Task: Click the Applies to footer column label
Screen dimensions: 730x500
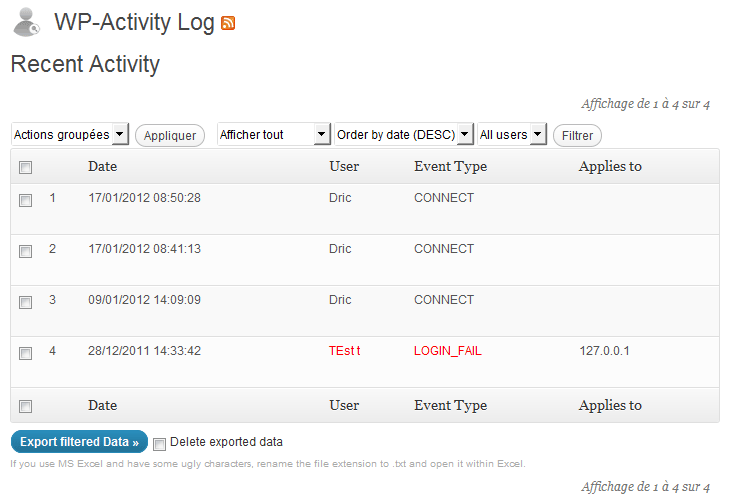Action: point(610,405)
